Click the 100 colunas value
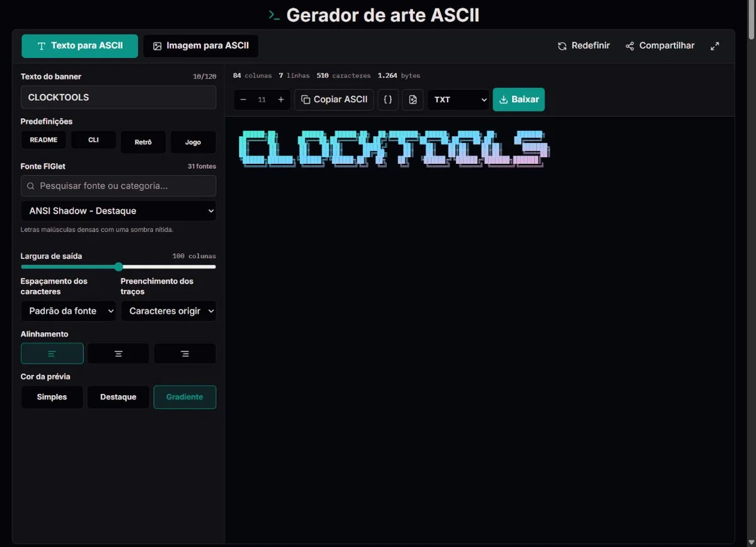Viewport: 756px width, 547px height. coord(194,256)
